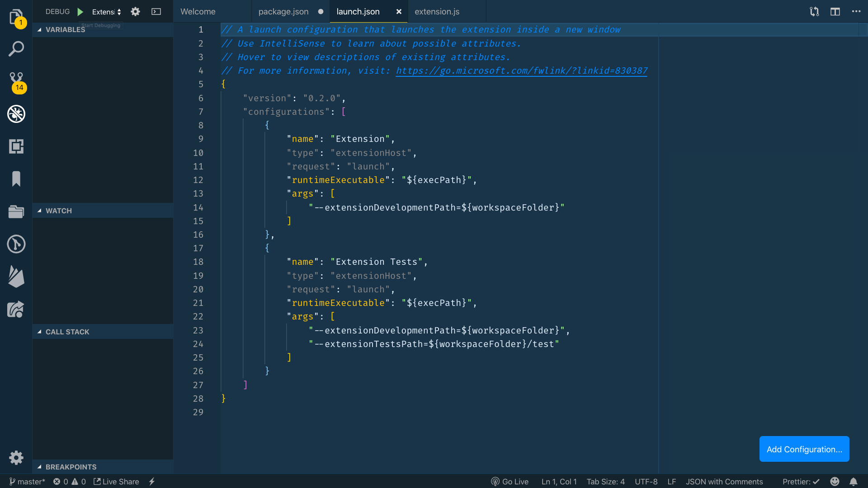Toggle Prettier status indicator
868x488 pixels.
(x=801, y=482)
